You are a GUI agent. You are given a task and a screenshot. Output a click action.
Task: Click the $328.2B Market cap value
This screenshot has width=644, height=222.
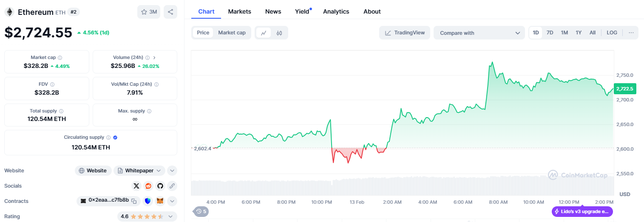[x=36, y=66]
